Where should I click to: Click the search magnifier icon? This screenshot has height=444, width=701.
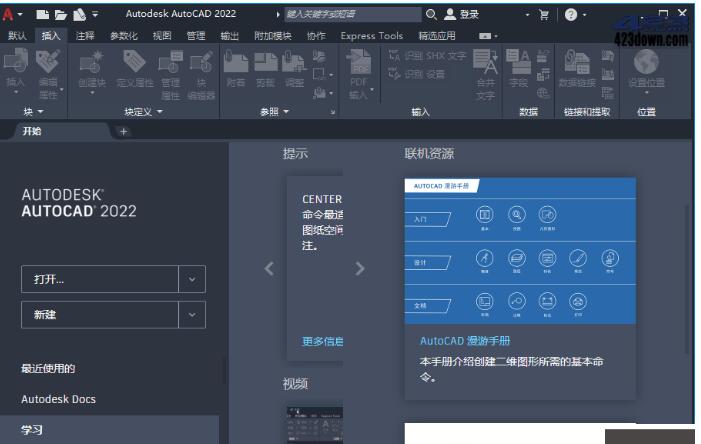(x=431, y=15)
